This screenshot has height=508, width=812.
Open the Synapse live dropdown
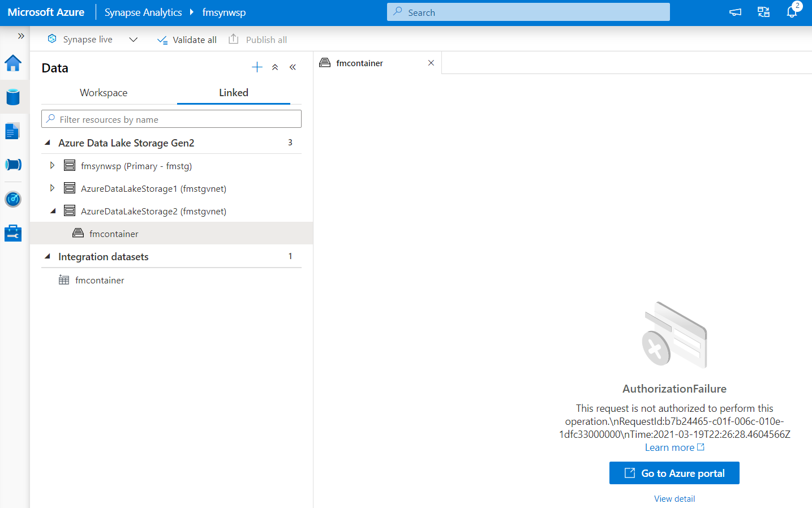pyautogui.click(x=134, y=40)
